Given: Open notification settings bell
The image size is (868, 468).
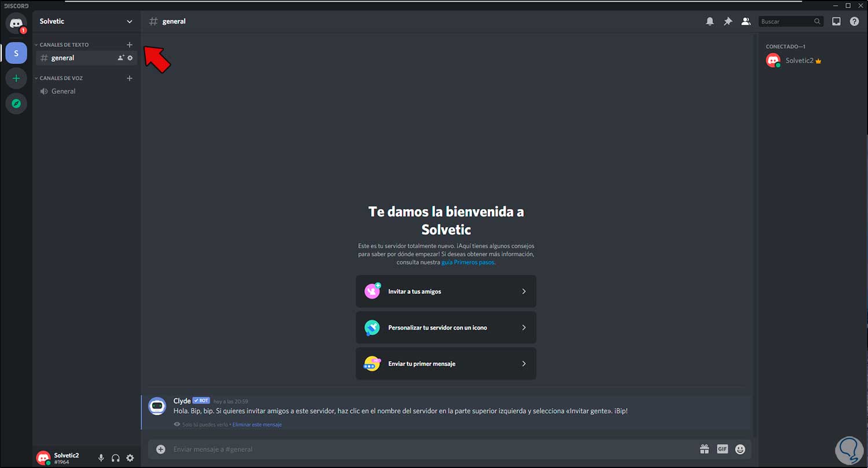Looking at the screenshot, I should (709, 21).
